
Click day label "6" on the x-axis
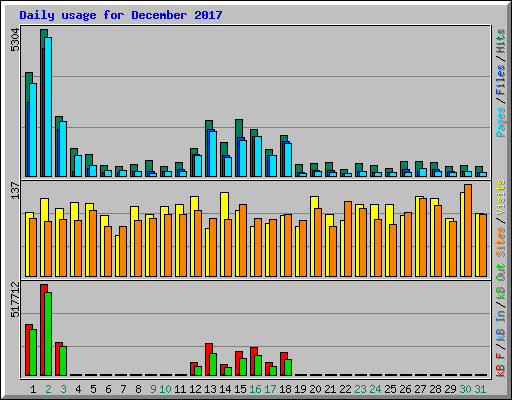(108, 389)
